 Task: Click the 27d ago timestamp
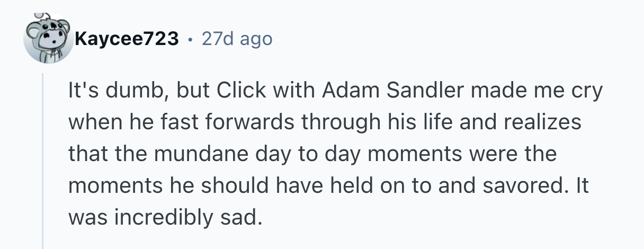pyautogui.click(x=237, y=39)
